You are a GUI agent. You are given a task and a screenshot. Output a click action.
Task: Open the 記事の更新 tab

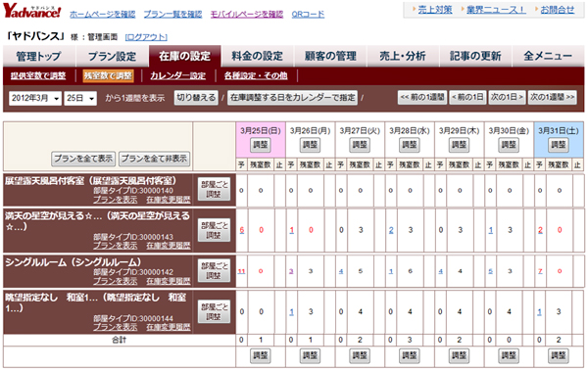coord(475,56)
